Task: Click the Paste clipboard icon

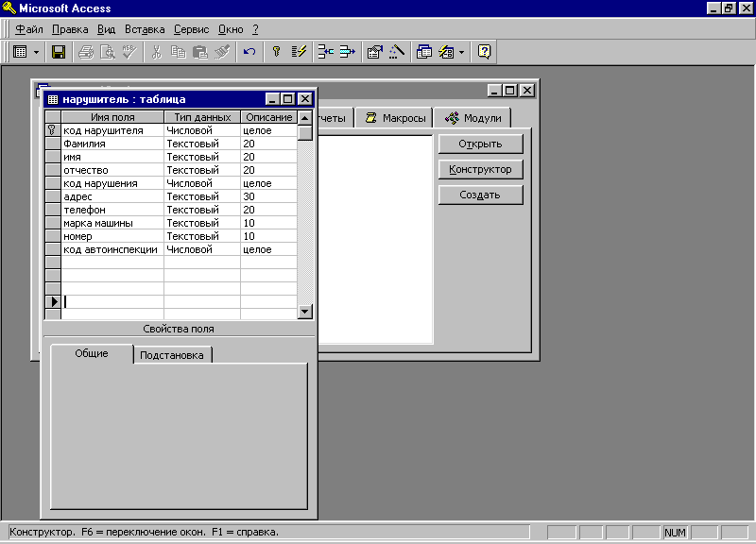Action: 200,52
